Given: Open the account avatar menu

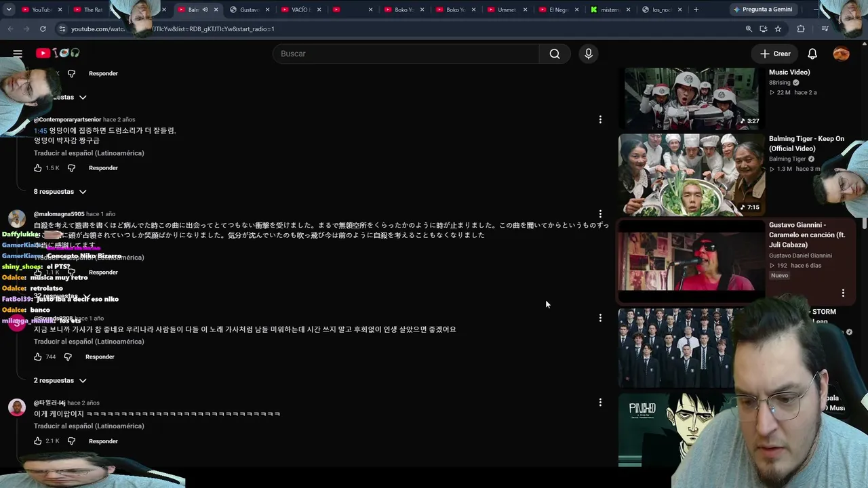Looking at the screenshot, I should coord(841,54).
